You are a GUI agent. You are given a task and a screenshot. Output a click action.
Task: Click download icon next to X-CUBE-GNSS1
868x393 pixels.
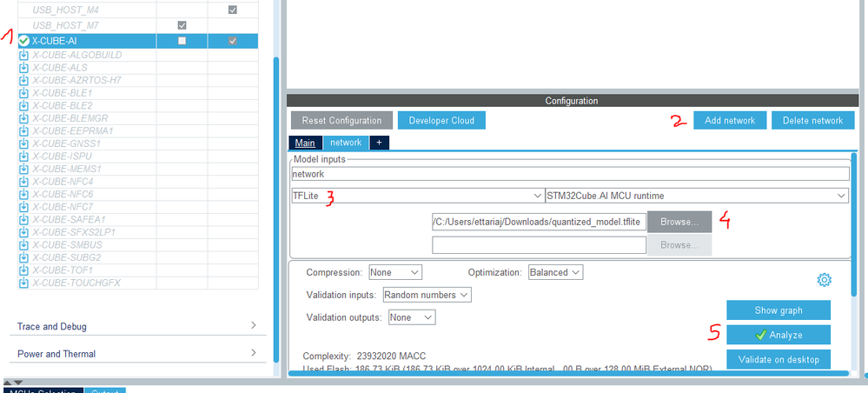tap(23, 143)
